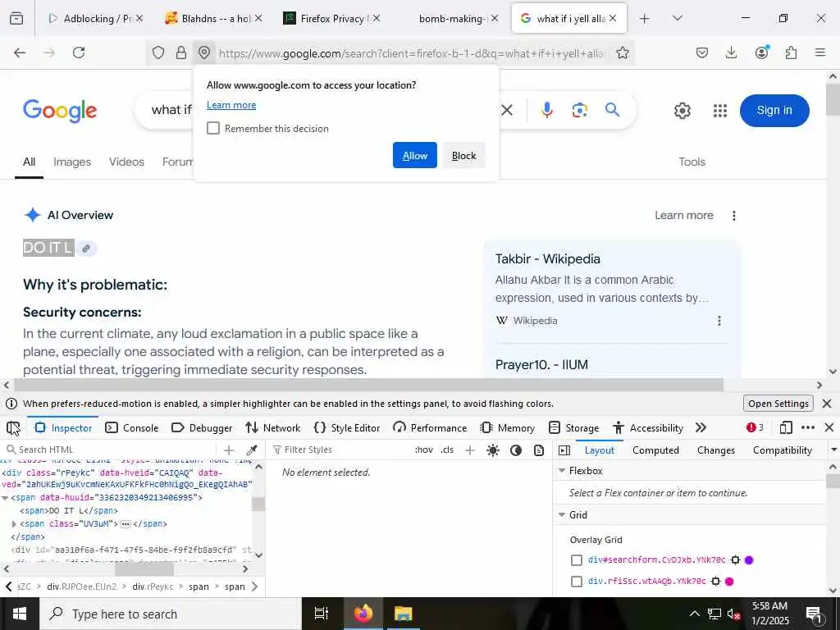Open Google quick settings gear
Screen dimensions: 840x630
(682, 111)
